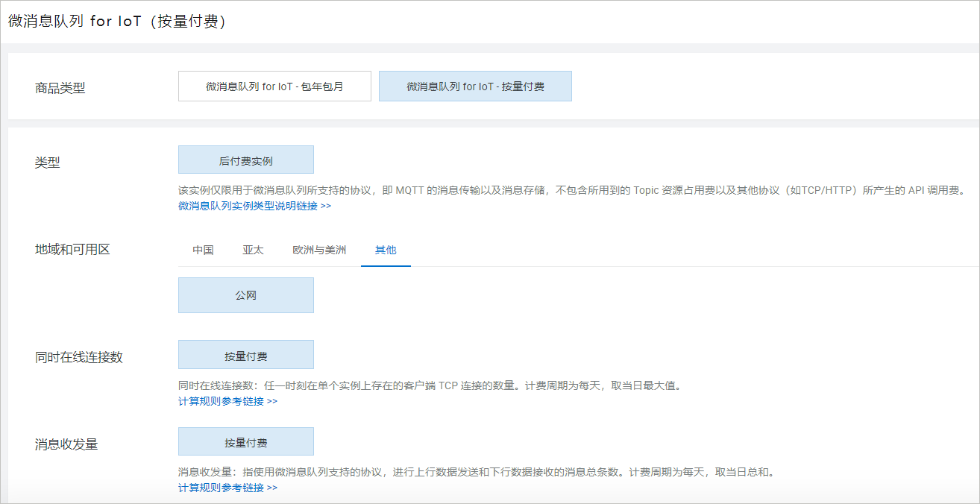Click the 同时在线连接数 row label

pos(79,357)
